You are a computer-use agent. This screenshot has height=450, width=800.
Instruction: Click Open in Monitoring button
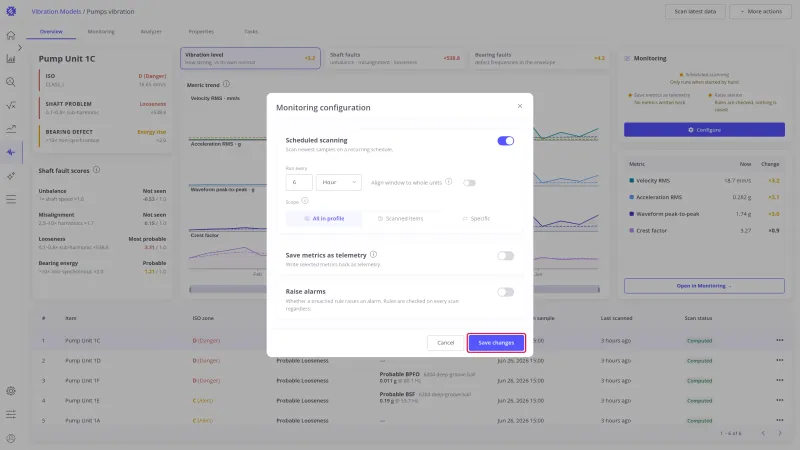tap(704, 286)
